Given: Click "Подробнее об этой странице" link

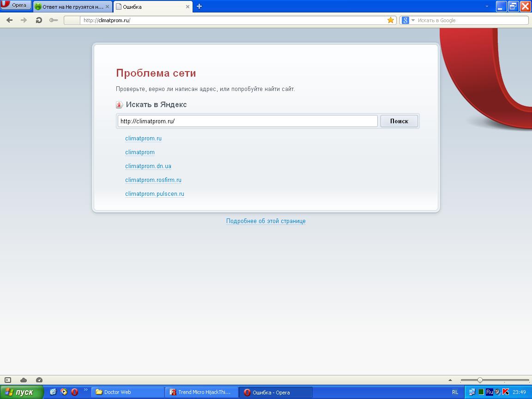Looking at the screenshot, I should point(266,221).
